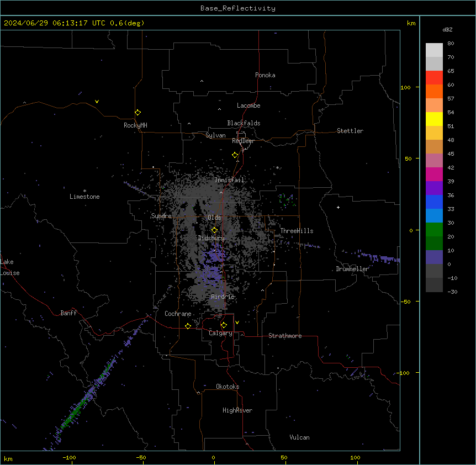Select the blue 36-33 dBZ legend swatch
Screen dimensions: 476x465
point(434,202)
